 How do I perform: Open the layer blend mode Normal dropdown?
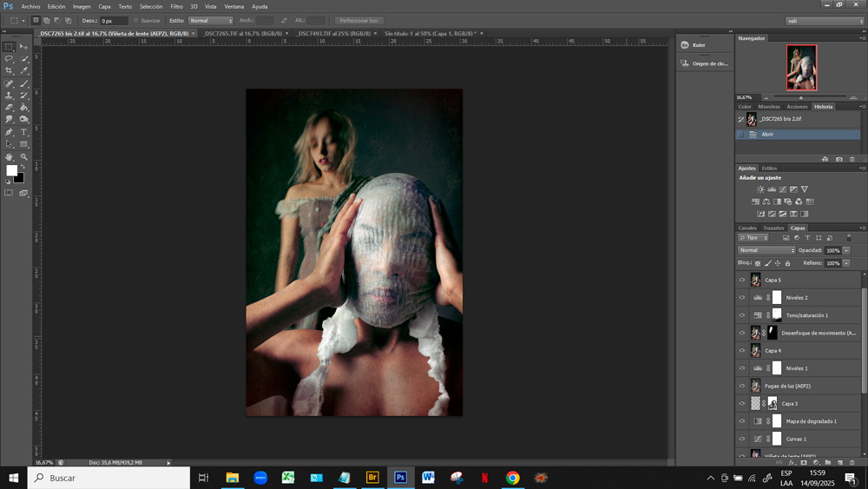(x=766, y=250)
